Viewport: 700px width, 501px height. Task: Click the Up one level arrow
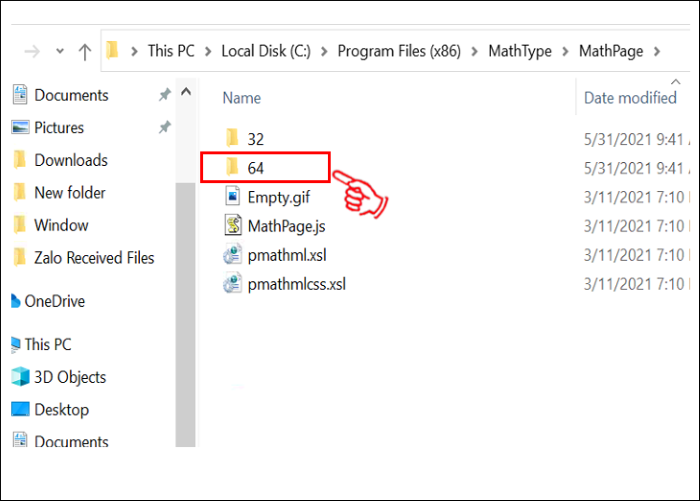(84, 51)
